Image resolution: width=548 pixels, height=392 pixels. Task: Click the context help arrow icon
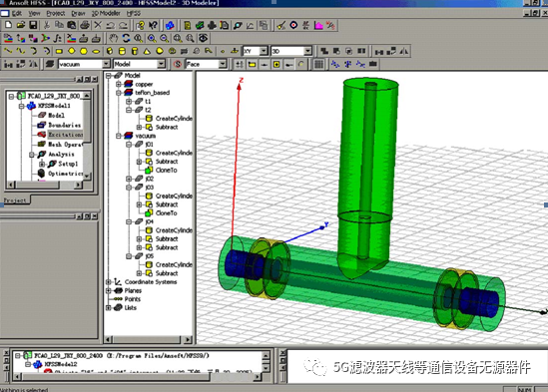[153, 25]
